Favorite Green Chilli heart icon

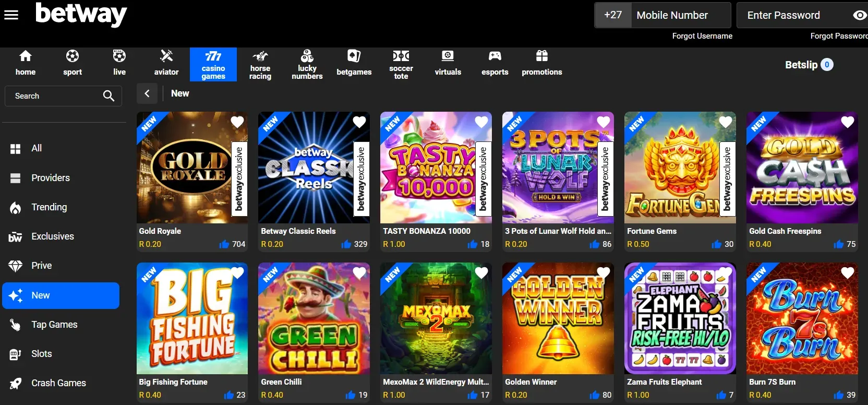(359, 273)
